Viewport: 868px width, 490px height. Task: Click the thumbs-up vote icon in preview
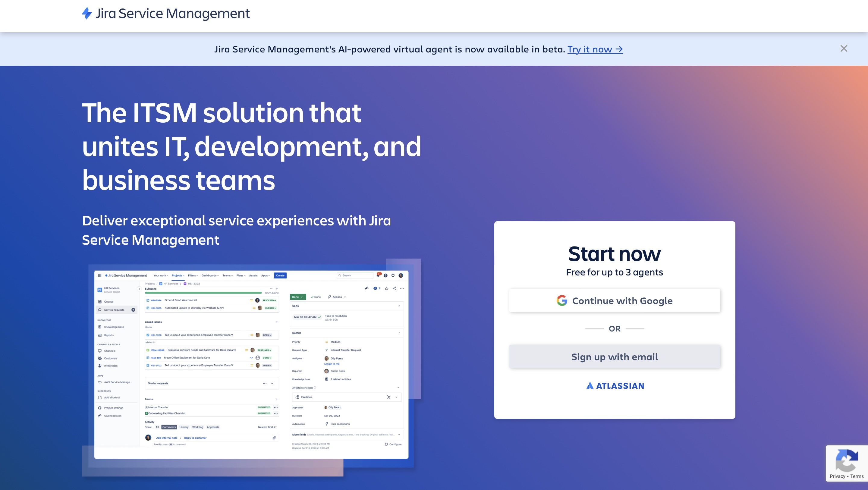[386, 288]
